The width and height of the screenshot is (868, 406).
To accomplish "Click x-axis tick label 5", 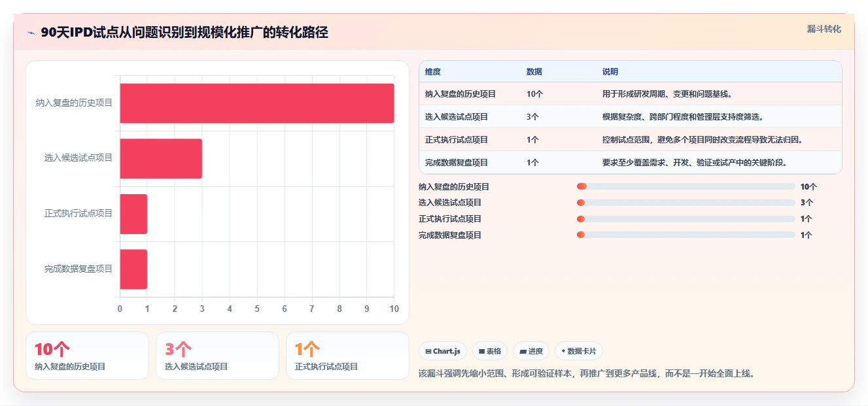I will (257, 309).
